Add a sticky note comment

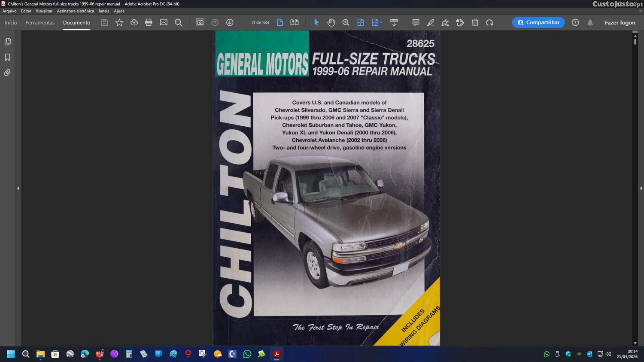point(416,22)
